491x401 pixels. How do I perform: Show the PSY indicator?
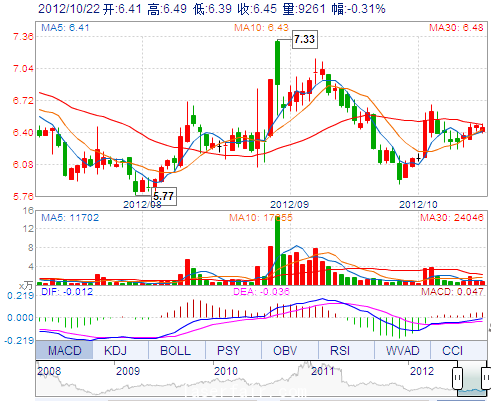tap(228, 350)
